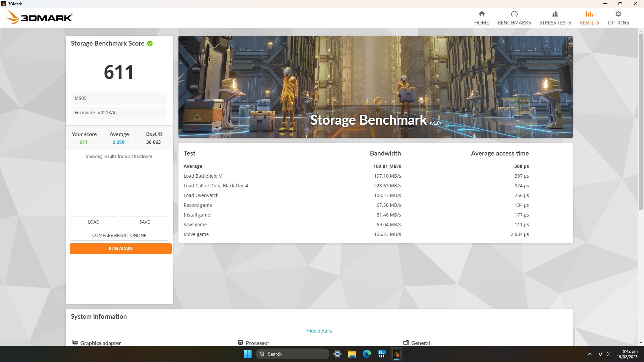This screenshot has width=644, height=362.
Task: Click Your score value 611
Action: click(x=84, y=142)
